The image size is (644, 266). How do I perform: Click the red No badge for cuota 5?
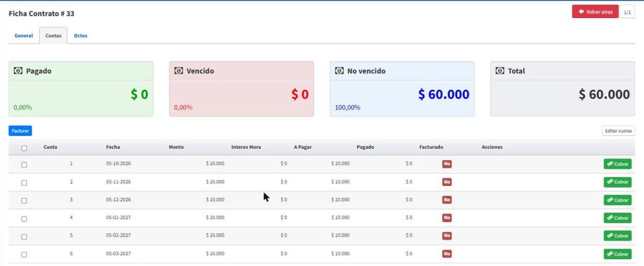447,235
